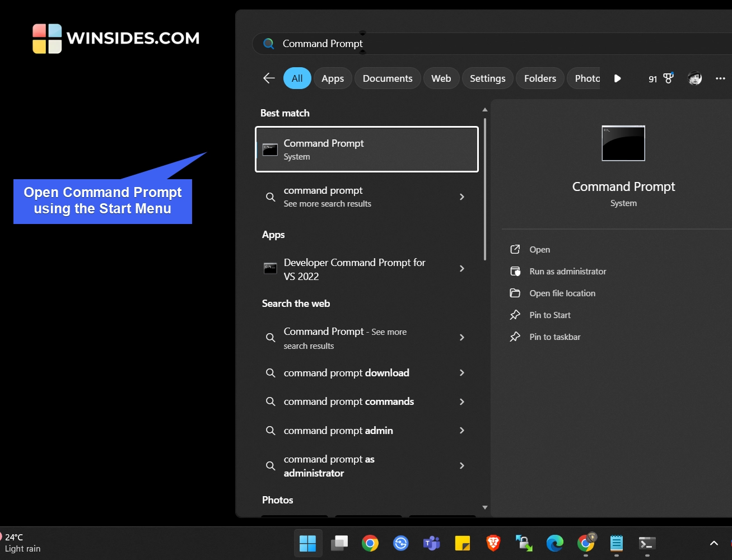Click the user profile avatar icon
Viewport: 732px width, 560px height.
click(694, 78)
